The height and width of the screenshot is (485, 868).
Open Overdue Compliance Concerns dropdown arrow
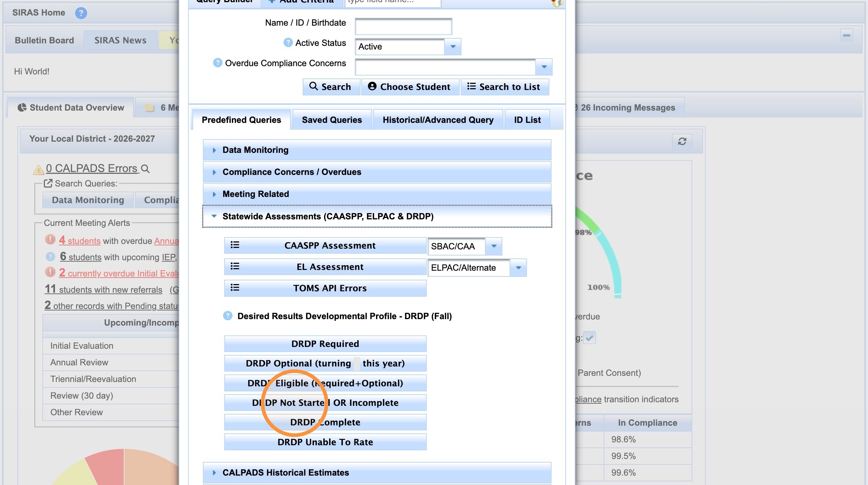pyautogui.click(x=544, y=67)
